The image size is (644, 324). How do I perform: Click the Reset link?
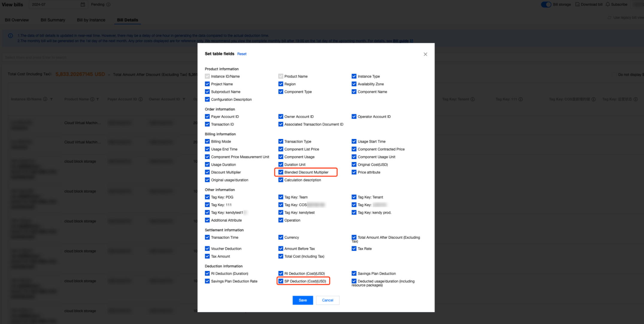(242, 54)
